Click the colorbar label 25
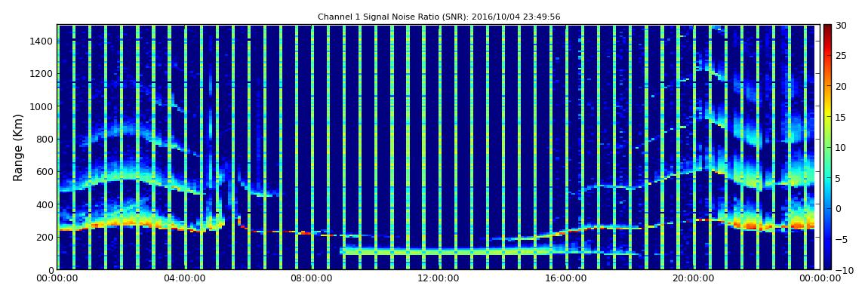The image size is (868, 307). [842, 55]
